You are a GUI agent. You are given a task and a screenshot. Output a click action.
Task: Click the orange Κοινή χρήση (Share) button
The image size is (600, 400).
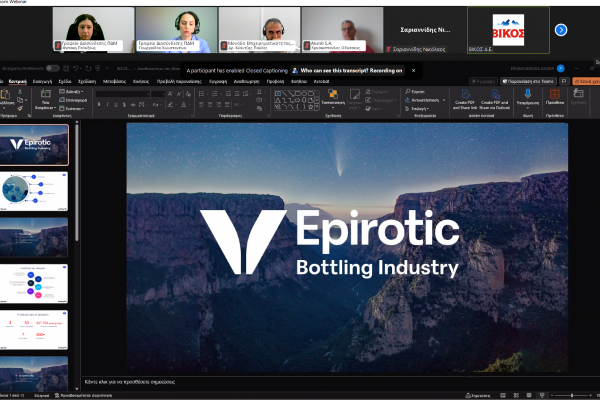(586, 81)
